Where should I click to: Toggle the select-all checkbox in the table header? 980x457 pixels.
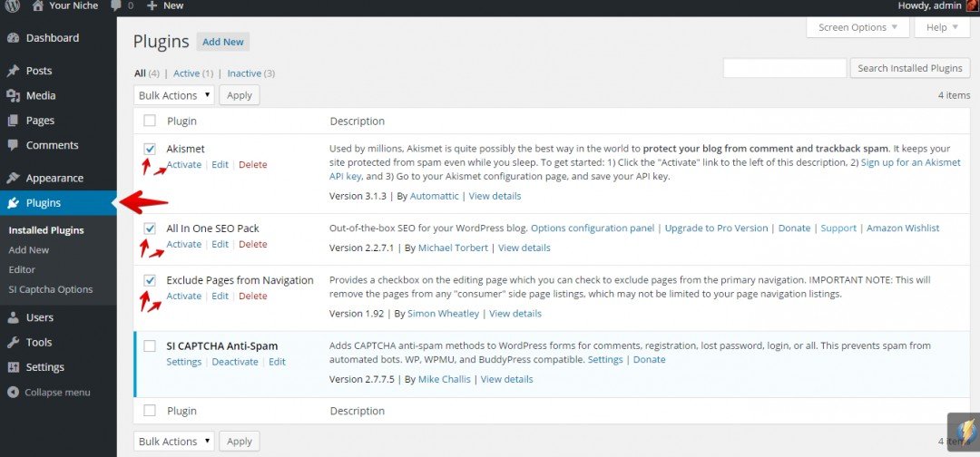[x=150, y=121]
